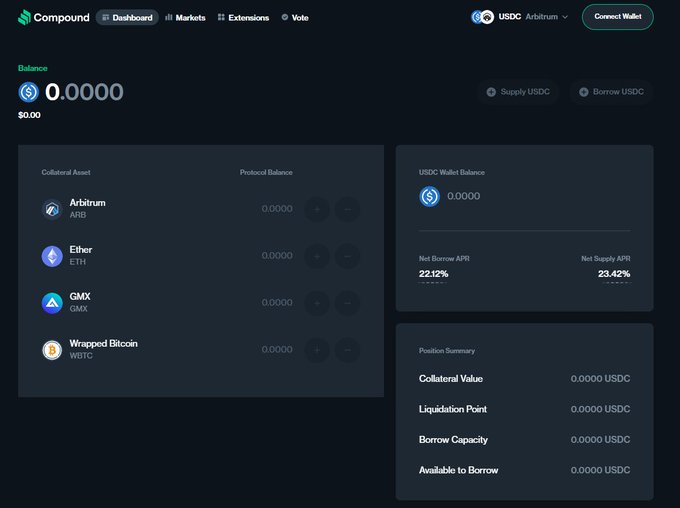
Task: Click the Position Summary heading
Action: (447, 351)
